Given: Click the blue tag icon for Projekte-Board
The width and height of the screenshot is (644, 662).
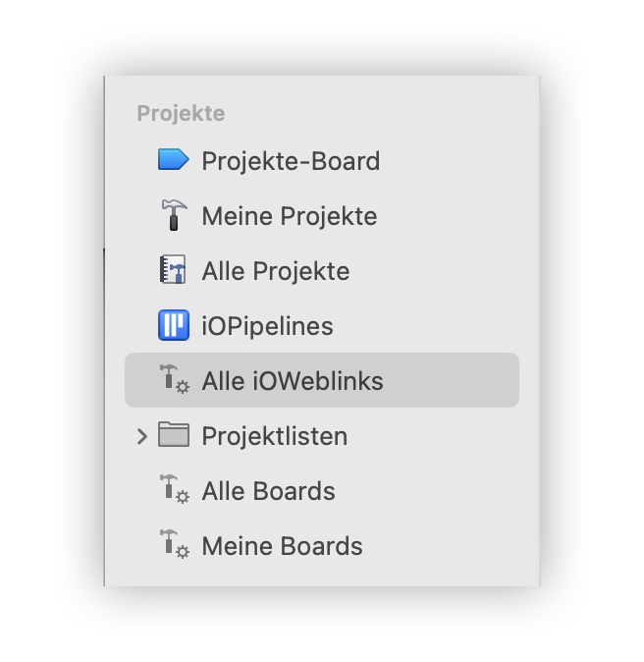Looking at the screenshot, I should coord(173,159).
